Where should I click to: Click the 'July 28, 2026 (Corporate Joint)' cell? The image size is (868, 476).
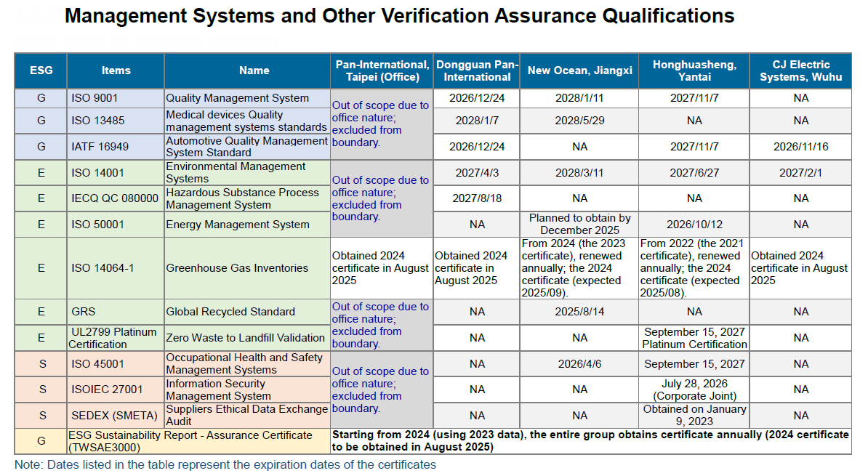694,390
